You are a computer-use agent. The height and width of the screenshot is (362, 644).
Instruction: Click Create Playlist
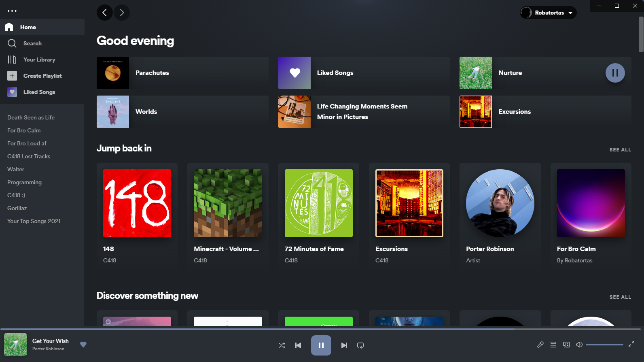(x=42, y=76)
